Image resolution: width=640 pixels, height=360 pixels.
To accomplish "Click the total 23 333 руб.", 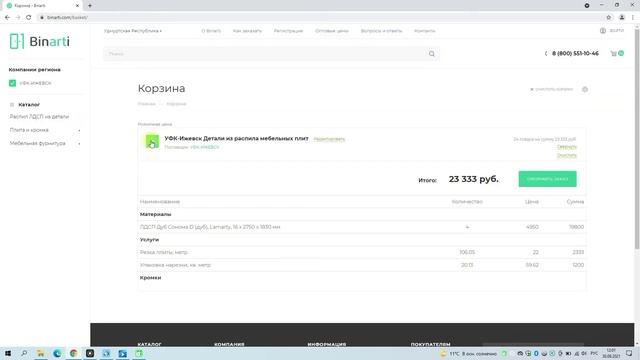I will (473, 179).
